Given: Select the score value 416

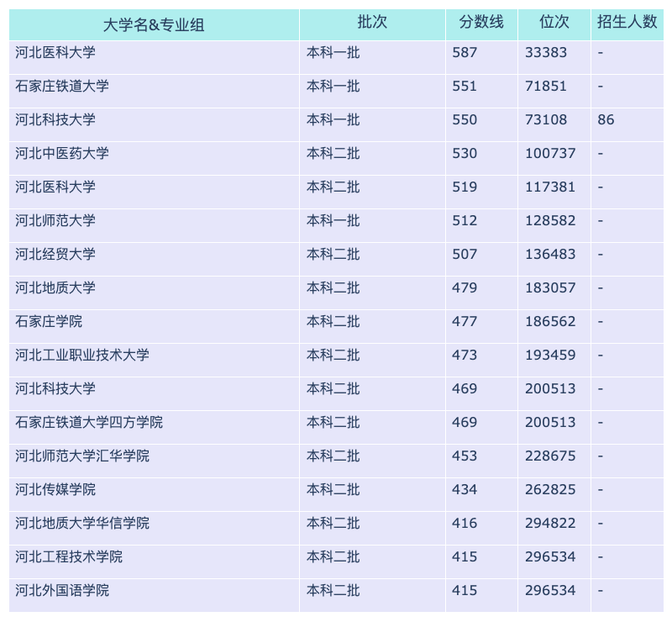Looking at the screenshot, I should pyautogui.click(x=465, y=524).
